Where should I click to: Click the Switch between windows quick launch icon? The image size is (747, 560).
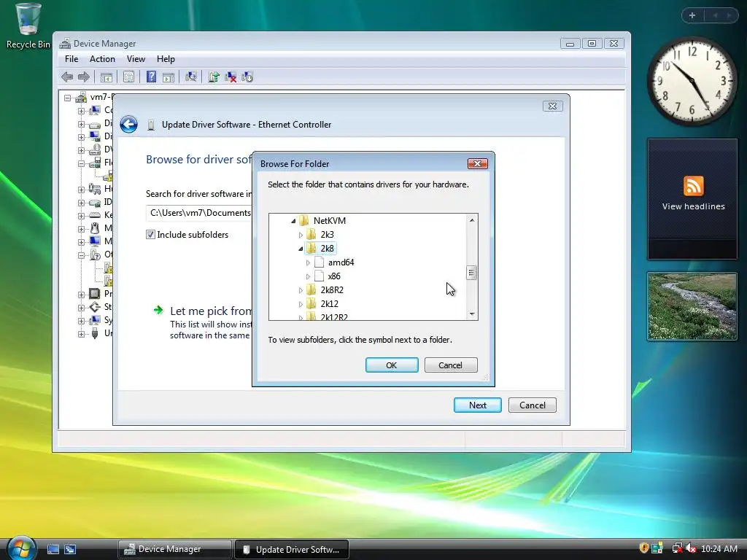coord(70,549)
